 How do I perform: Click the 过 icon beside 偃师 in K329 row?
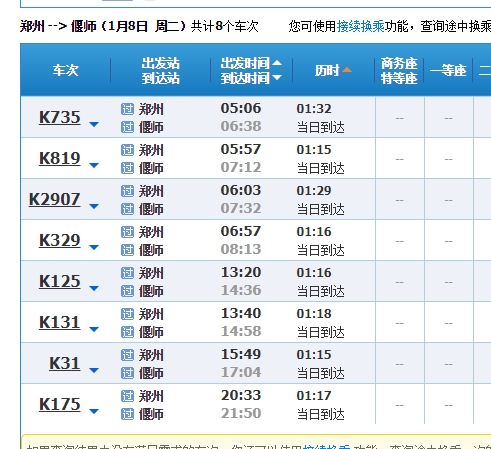pos(127,250)
